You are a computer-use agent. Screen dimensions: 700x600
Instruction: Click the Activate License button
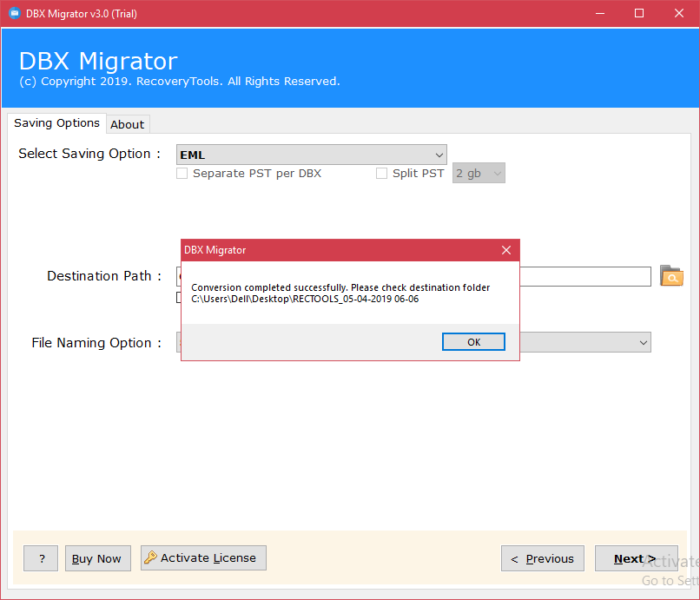pyautogui.click(x=203, y=557)
